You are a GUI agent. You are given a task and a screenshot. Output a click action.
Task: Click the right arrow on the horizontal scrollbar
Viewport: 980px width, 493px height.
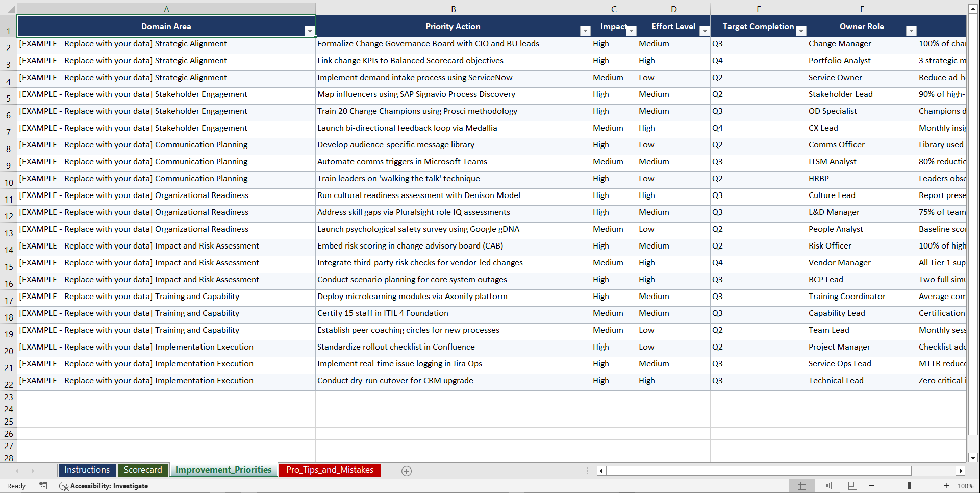pos(961,471)
